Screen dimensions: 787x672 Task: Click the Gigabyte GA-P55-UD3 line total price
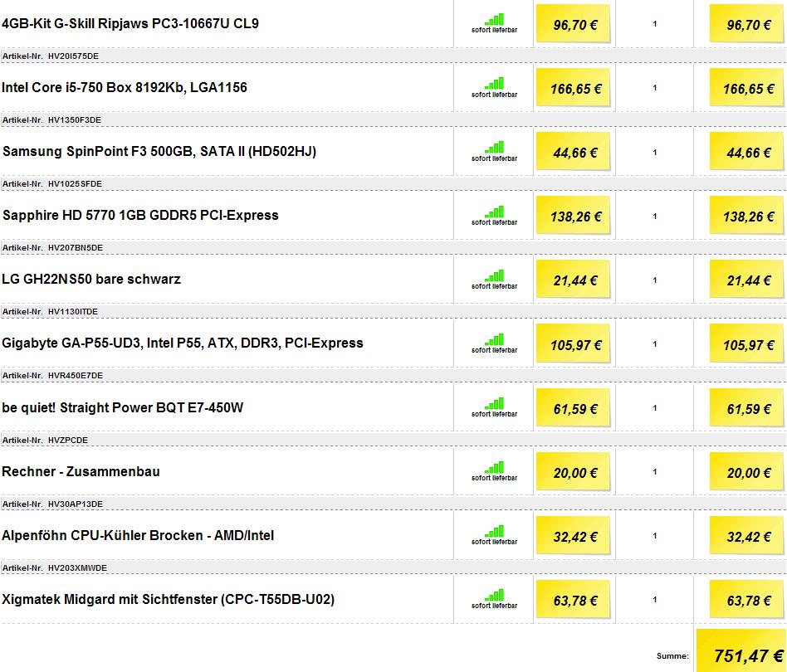point(746,343)
